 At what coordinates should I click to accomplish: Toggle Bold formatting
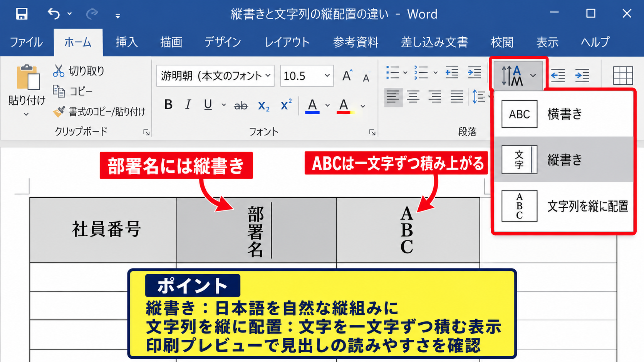point(168,105)
